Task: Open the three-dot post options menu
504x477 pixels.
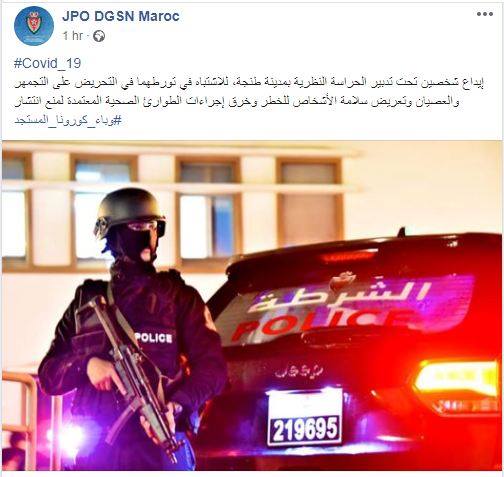Action: click(485, 14)
